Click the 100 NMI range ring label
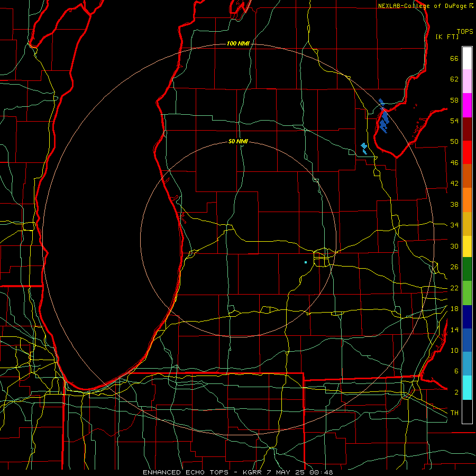Viewport: 476px width, 476px height. pyautogui.click(x=238, y=43)
